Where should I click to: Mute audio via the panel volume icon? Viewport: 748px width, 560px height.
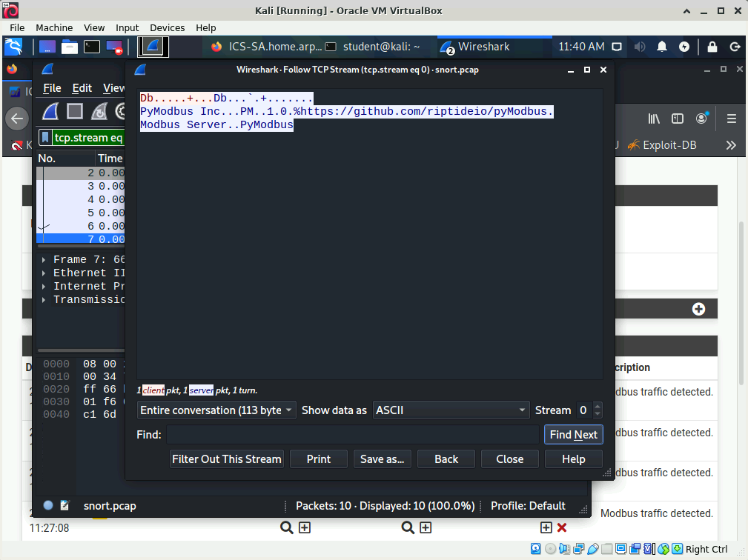[640, 47]
